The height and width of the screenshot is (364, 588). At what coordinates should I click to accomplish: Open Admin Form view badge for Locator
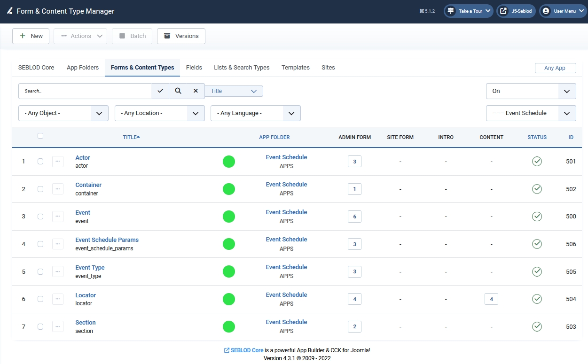[x=354, y=299]
